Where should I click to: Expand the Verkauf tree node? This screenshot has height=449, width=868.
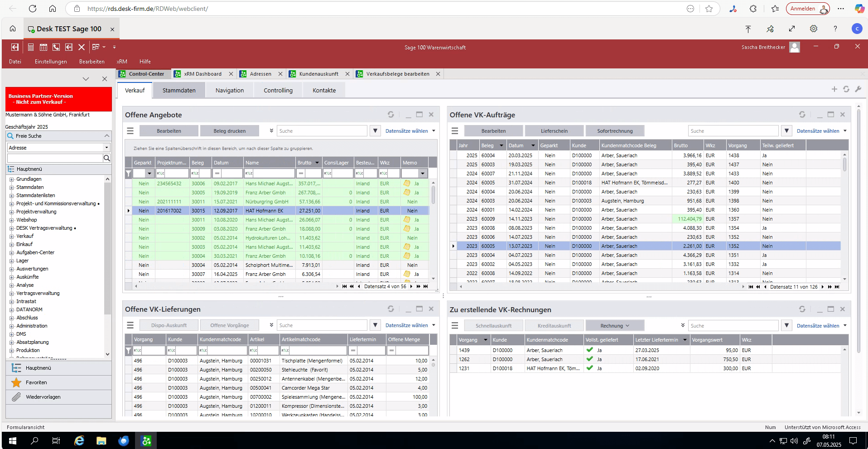pyautogui.click(x=12, y=237)
